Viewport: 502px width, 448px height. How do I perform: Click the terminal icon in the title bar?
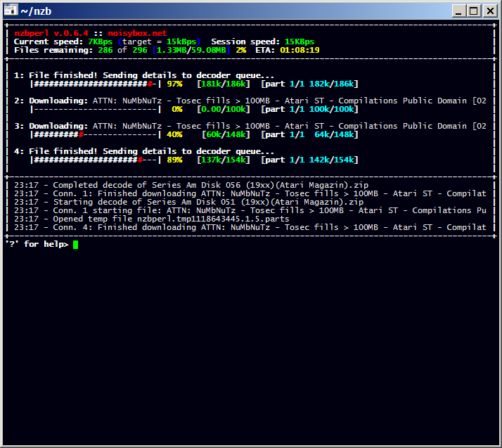coord(10,11)
